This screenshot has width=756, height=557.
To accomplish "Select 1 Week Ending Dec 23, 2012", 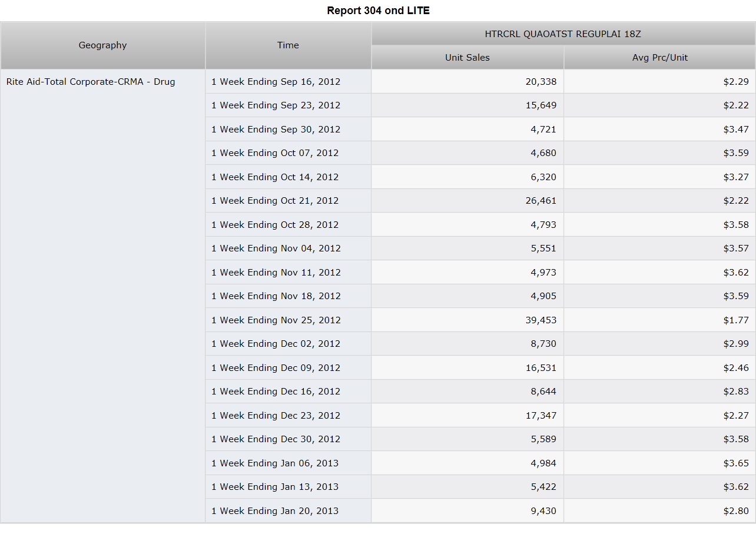I will point(288,415).
